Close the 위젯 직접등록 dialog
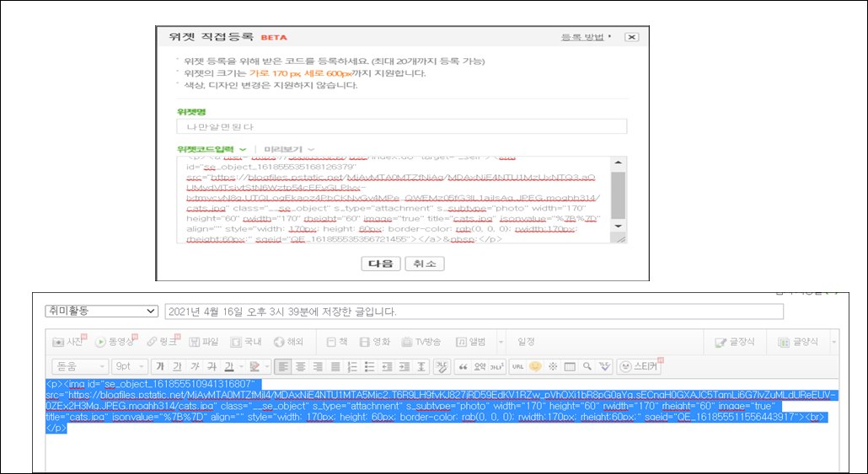Image resolution: width=868 pixels, height=474 pixels. 632,37
